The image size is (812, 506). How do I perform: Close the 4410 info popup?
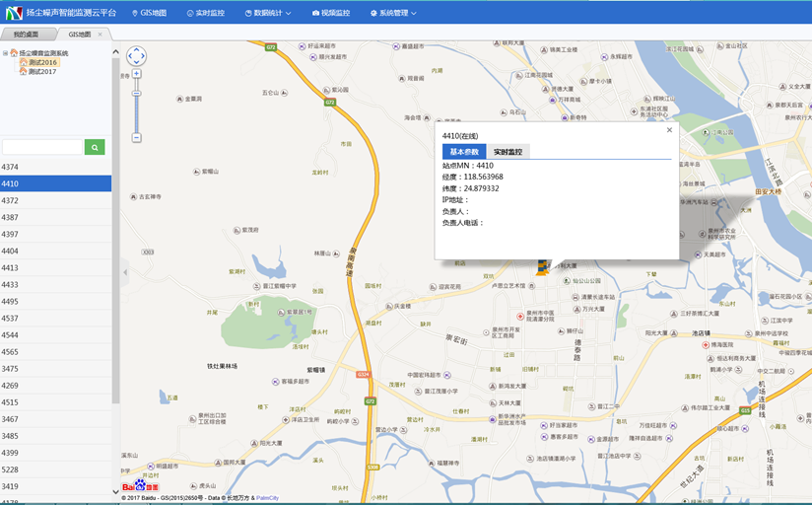click(669, 129)
